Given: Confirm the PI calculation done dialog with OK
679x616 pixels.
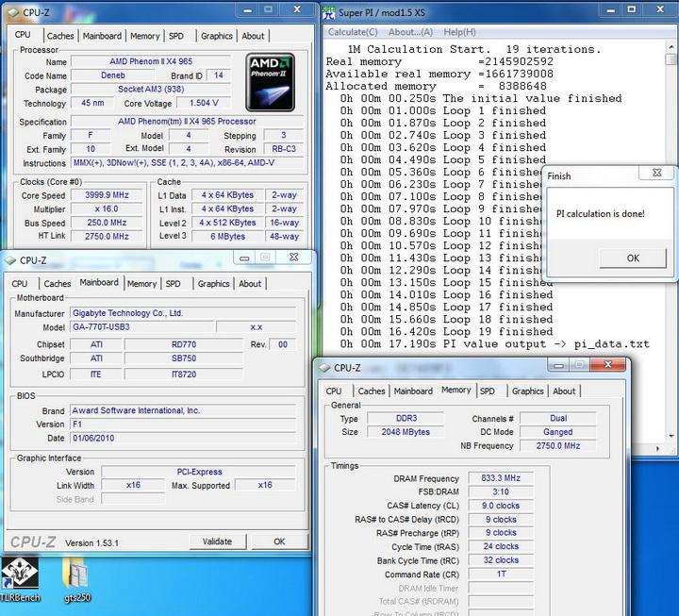Looking at the screenshot, I should (633, 258).
